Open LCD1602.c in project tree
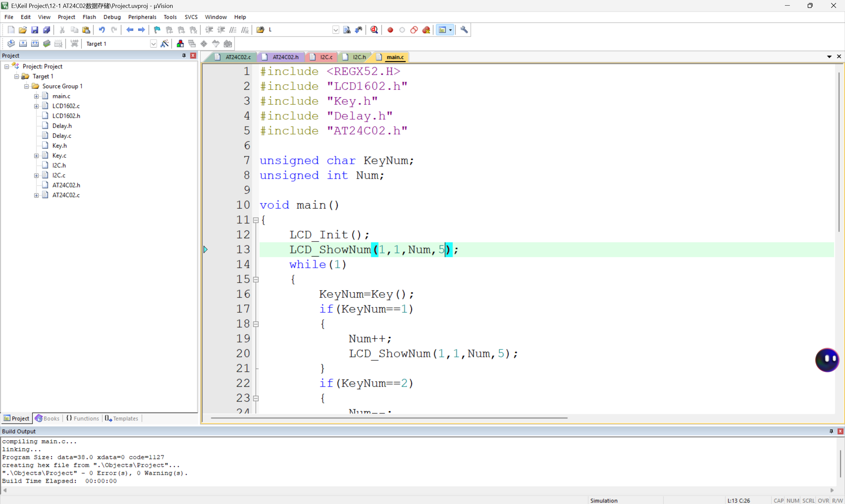 66,106
